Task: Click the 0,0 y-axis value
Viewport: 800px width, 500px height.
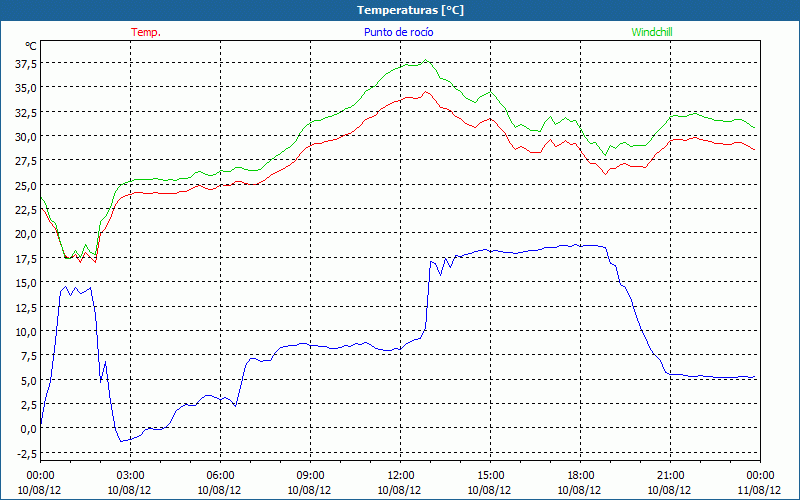Action: point(29,429)
